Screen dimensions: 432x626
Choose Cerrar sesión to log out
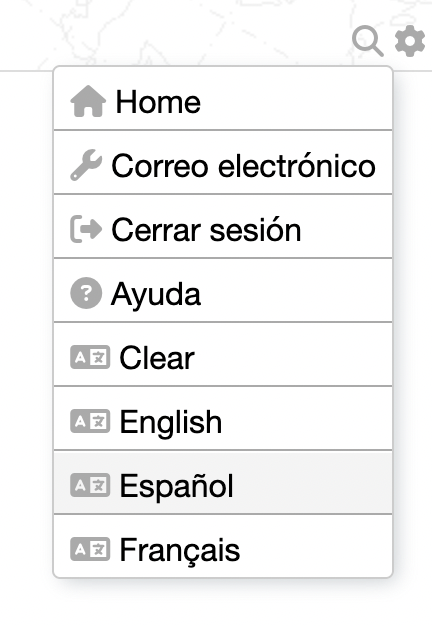223,226
